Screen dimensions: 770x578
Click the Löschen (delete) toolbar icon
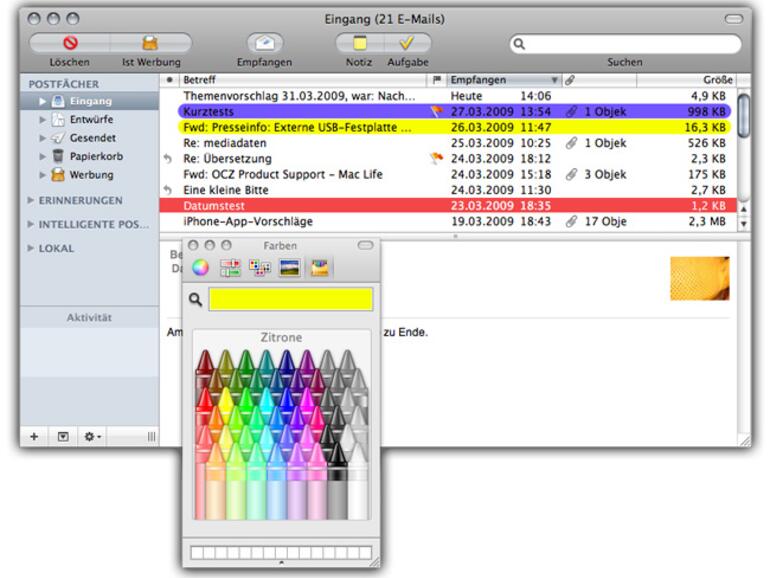tap(69, 43)
